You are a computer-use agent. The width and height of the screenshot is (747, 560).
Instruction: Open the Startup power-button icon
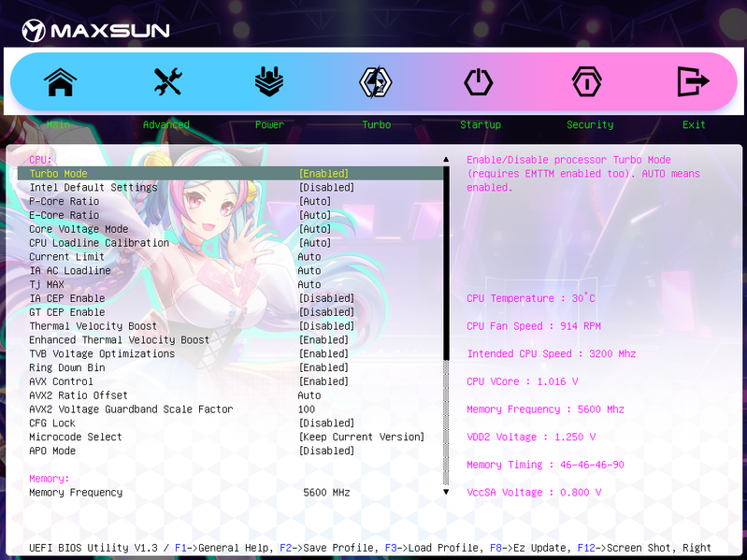tap(478, 82)
